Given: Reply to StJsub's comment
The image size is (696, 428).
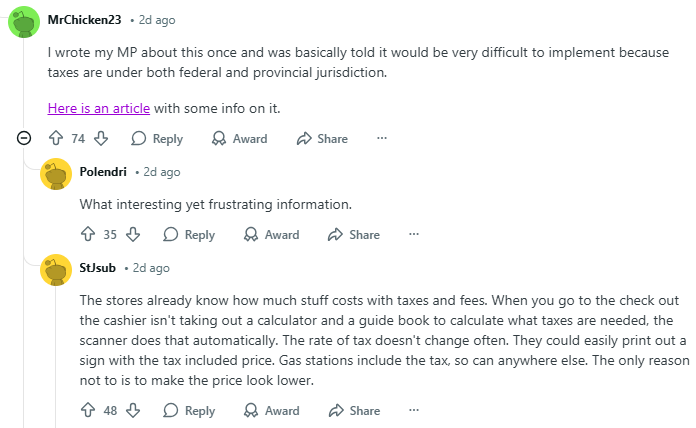Looking at the screenshot, I should (189, 411).
